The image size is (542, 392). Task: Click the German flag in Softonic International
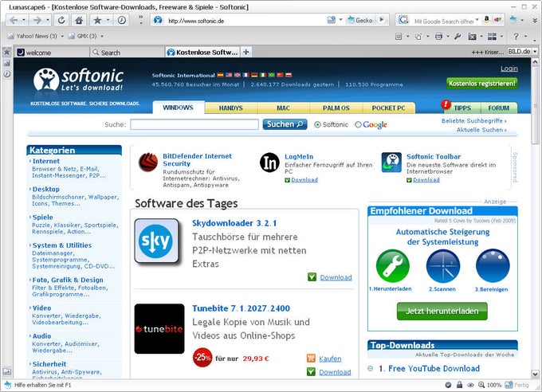[254, 75]
